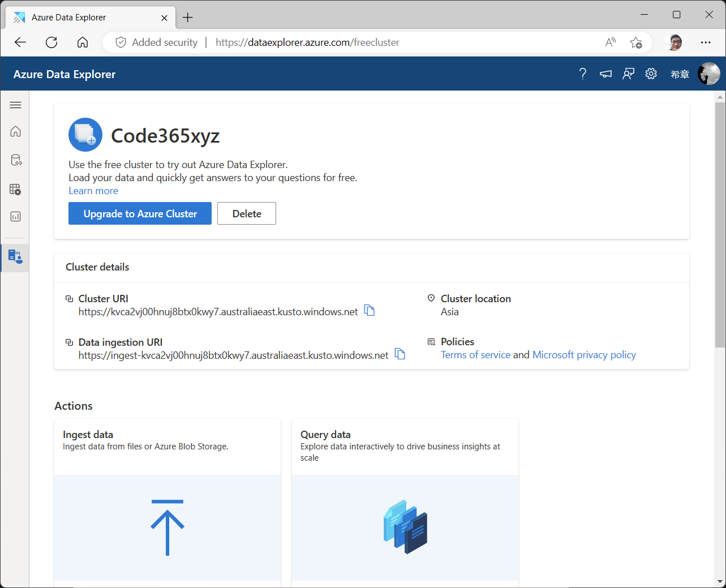
Task: Select the My Cluster sidebar icon
Action: pyautogui.click(x=15, y=257)
